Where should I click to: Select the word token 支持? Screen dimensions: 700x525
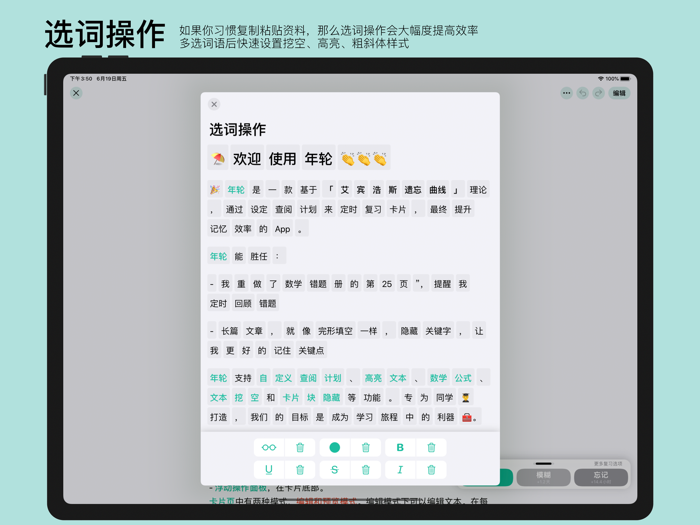pos(243,378)
